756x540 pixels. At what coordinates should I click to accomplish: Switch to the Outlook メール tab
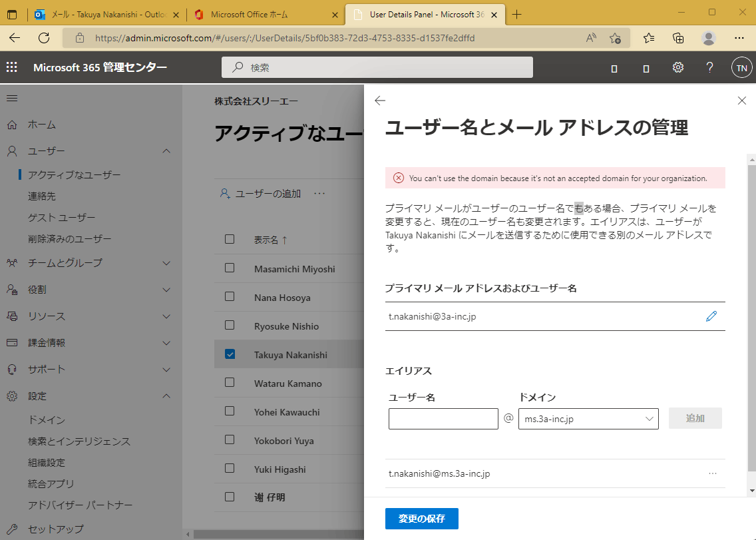(106, 15)
